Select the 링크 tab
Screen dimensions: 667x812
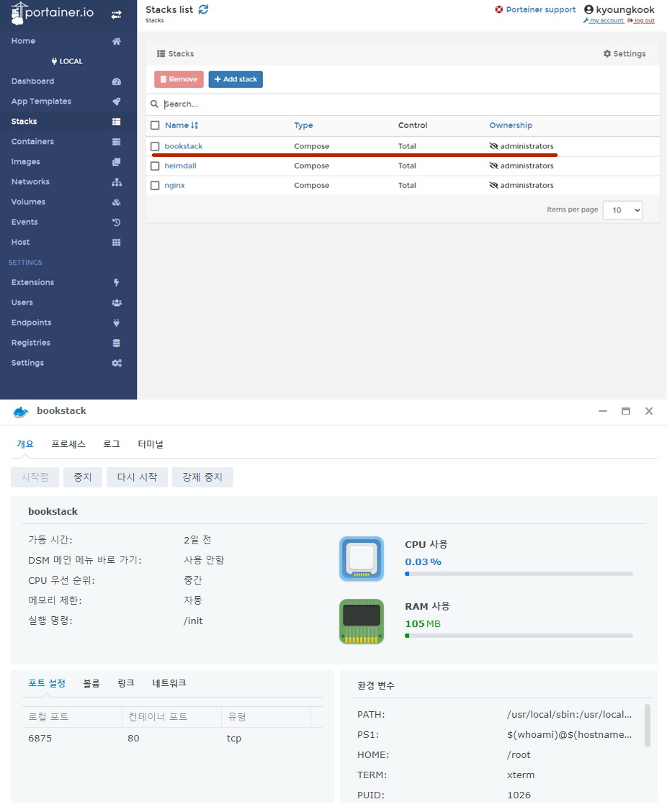click(x=126, y=683)
